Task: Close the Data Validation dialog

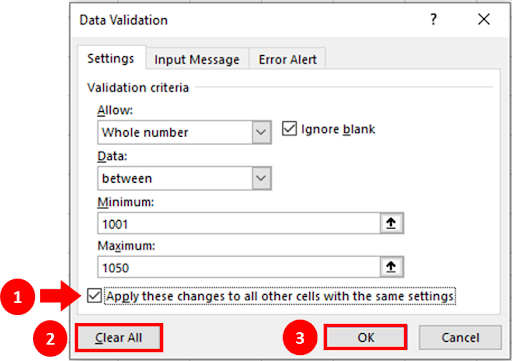Action: 484,19
